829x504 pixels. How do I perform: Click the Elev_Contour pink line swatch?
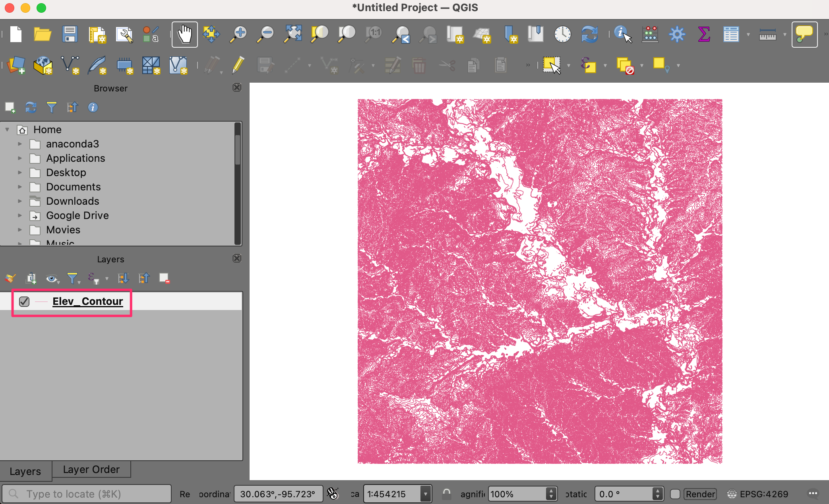tap(41, 302)
